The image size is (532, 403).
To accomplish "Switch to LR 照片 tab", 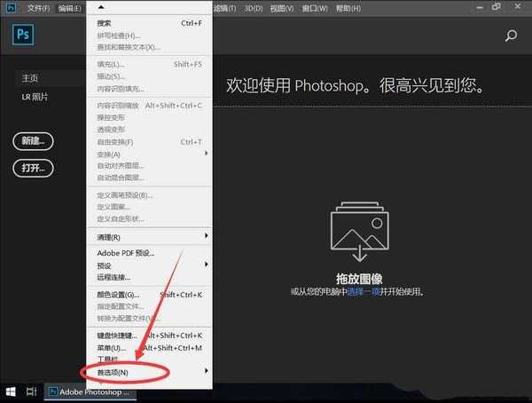I will click(35, 96).
